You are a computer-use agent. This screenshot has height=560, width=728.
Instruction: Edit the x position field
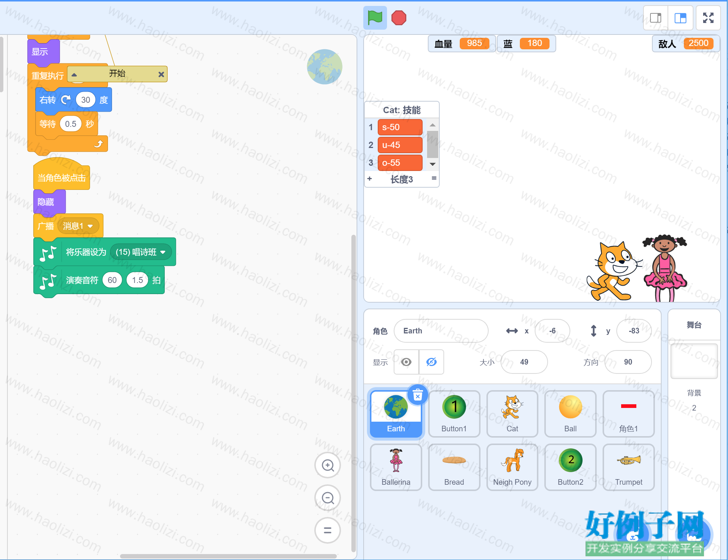click(x=552, y=331)
